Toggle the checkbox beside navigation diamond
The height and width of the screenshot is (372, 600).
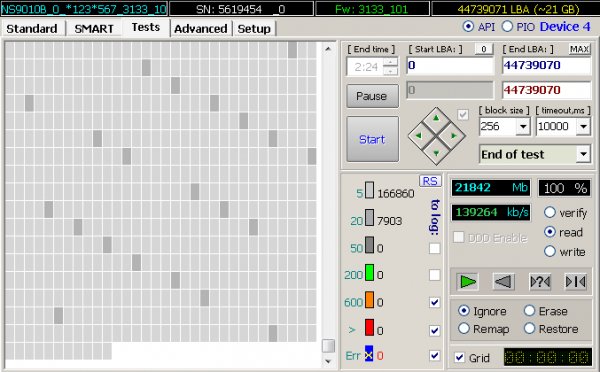point(463,115)
